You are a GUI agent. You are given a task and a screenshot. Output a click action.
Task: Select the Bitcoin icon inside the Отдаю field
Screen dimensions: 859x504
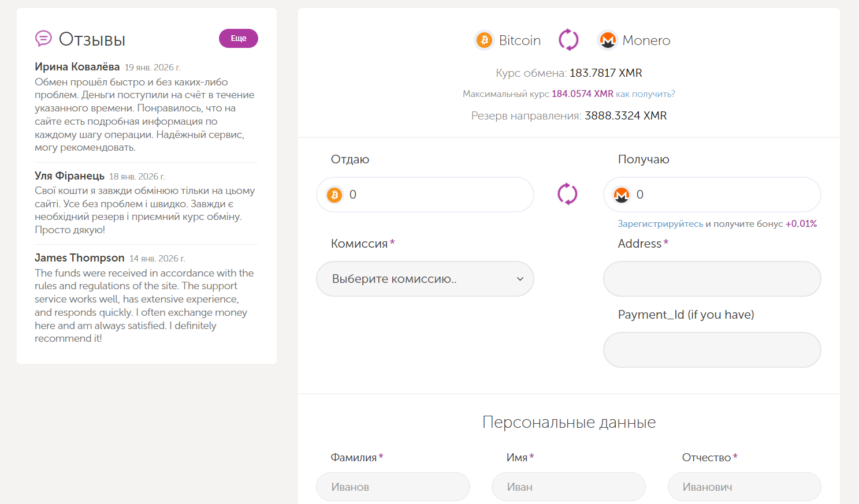pyautogui.click(x=333, y=195)
